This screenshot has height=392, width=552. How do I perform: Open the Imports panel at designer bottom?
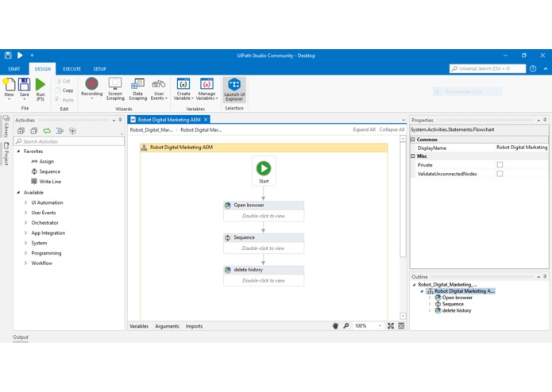tap(194, 326)
